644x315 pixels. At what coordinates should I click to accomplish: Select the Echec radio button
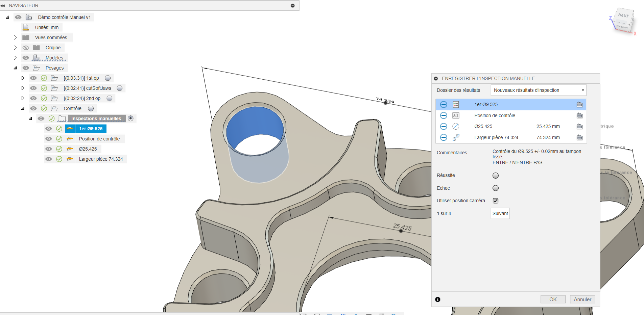pyautogui.click(x=495, y=188)
